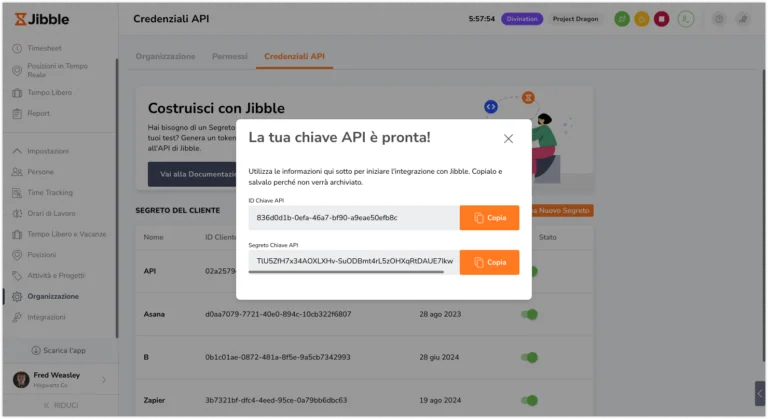Click the Jibble logo

[42, 19]
